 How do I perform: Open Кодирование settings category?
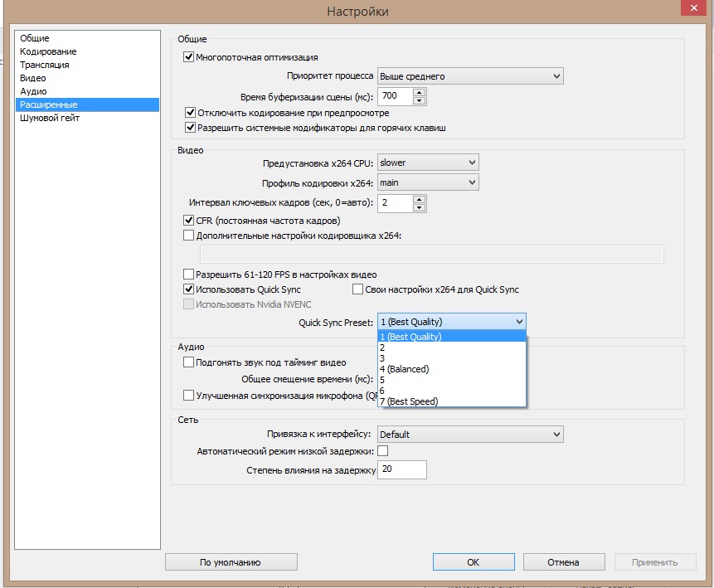(48, 51)
